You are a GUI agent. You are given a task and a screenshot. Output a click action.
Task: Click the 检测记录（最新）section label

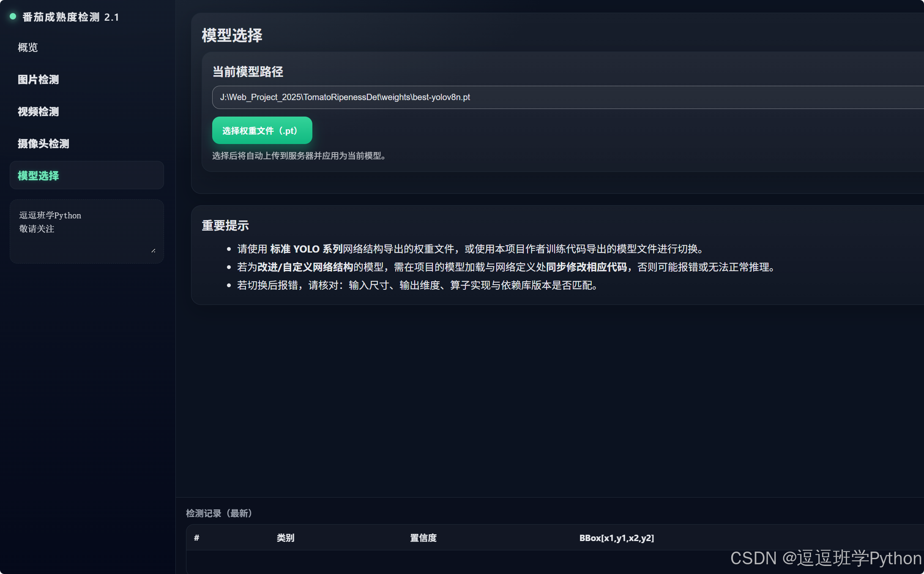(x=219, y=513)
